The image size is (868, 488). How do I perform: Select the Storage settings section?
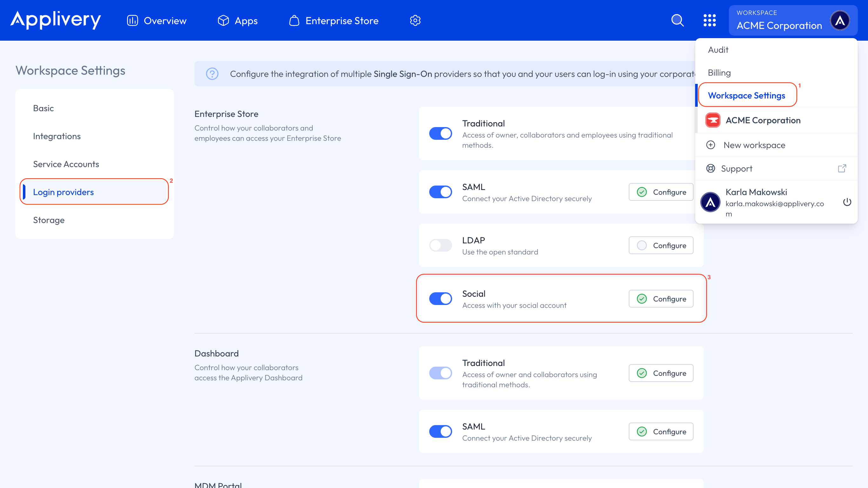pos(49,220)
